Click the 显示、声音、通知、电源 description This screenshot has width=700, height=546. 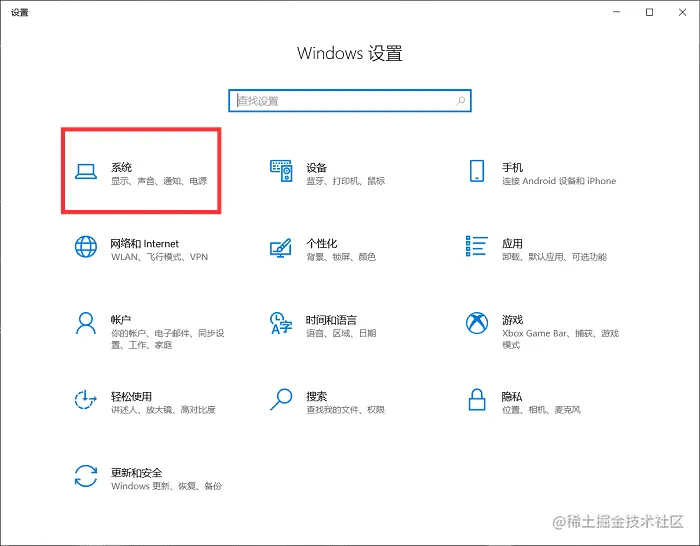click(x=159, y=181)
